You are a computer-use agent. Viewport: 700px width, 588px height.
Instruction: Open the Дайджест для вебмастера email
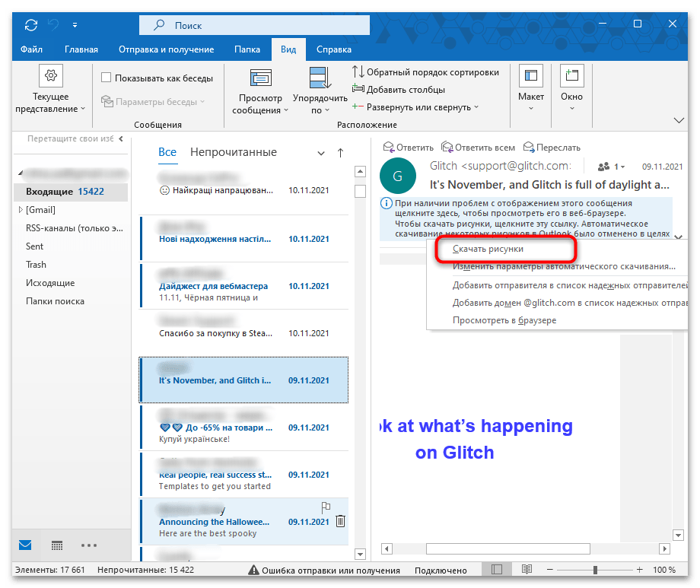point(243,286)
